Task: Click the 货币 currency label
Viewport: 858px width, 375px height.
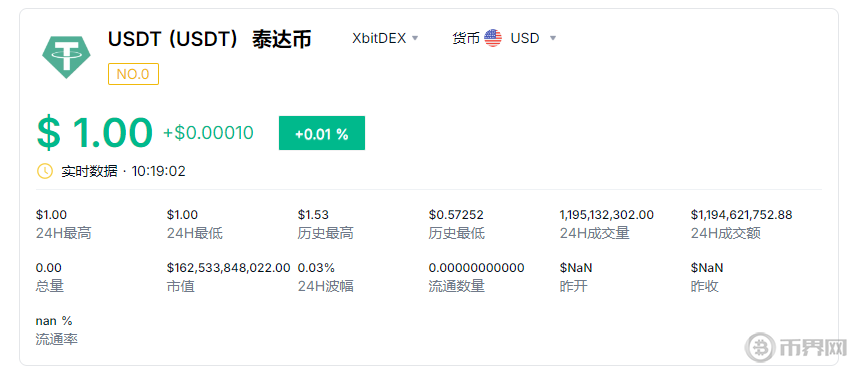Action: pos(466,38)
